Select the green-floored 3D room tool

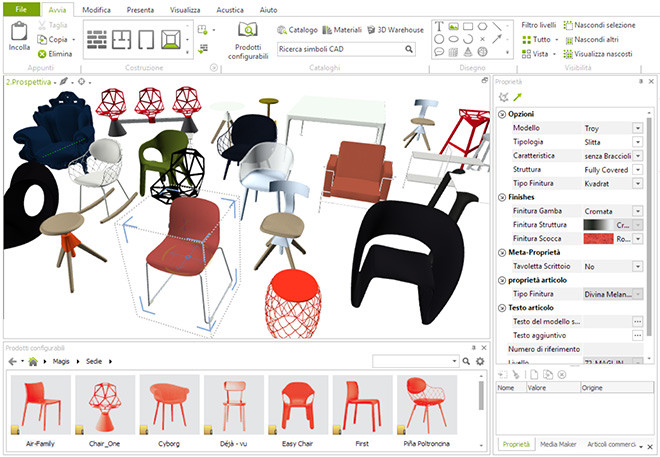(x=171, y=40)
